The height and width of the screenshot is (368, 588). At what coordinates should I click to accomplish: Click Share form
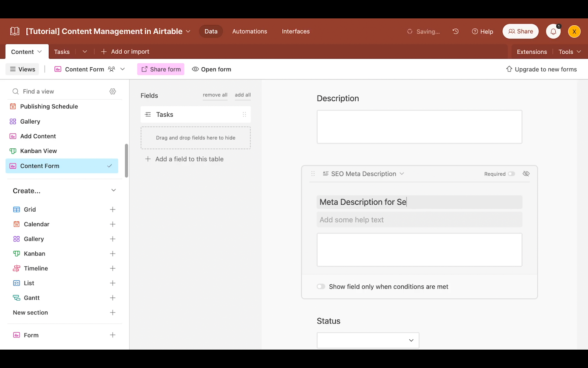coord(161,69)
